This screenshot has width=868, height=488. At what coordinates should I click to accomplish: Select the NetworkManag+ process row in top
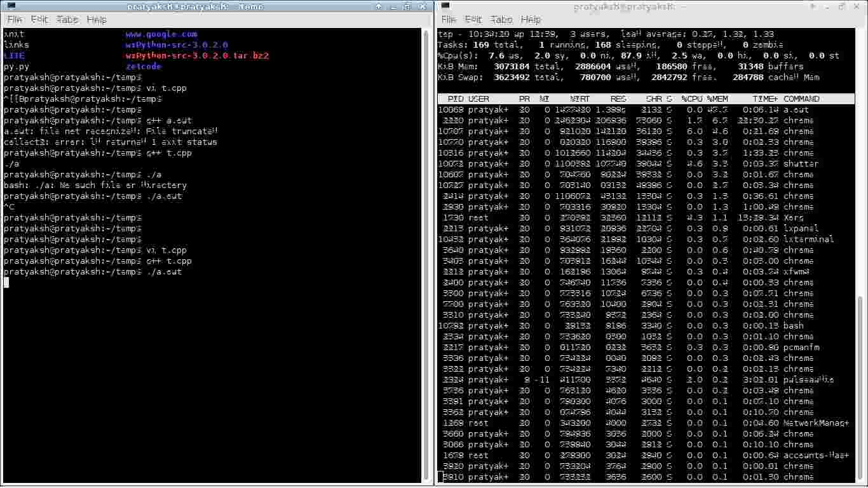click(x=646, y=423)
